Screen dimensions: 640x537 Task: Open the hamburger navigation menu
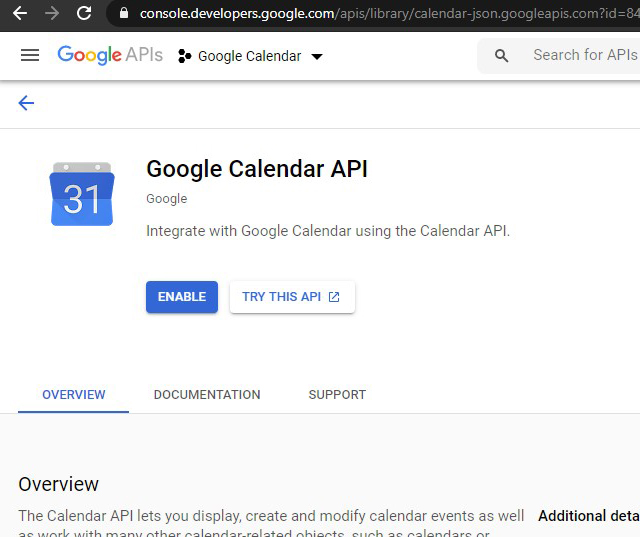[30, 56]
